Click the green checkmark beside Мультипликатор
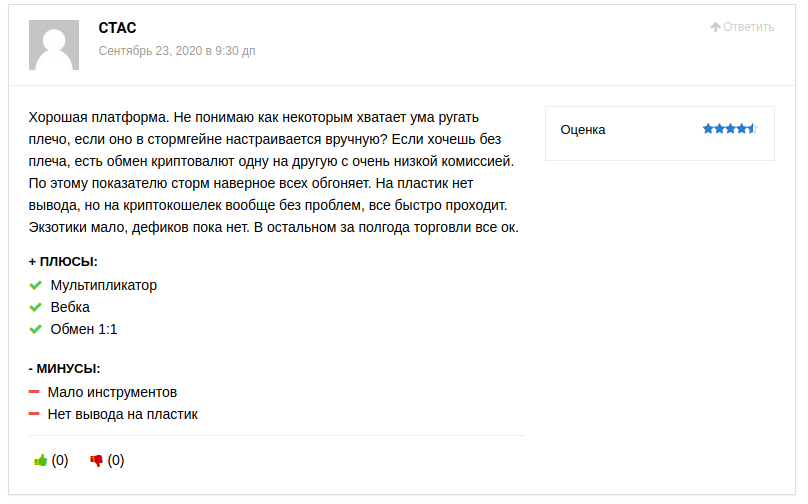The image size is (808, 504). click(x=36, y=286)
